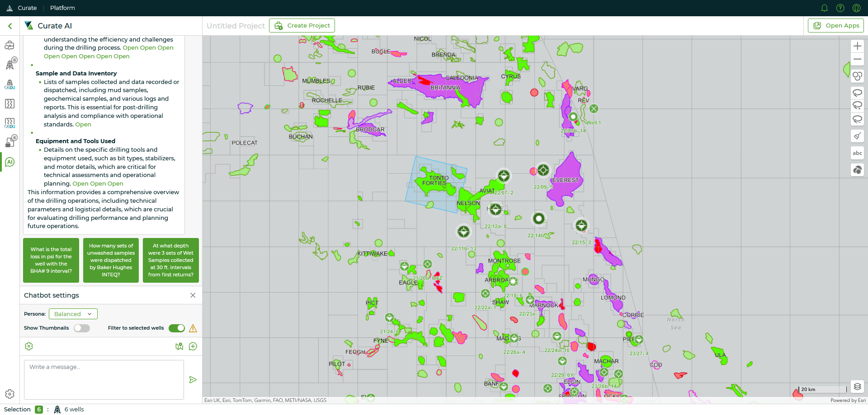Zoom in on the map
Screen dimensions: 868x415
pyautogui.click(x=857, y=46)
